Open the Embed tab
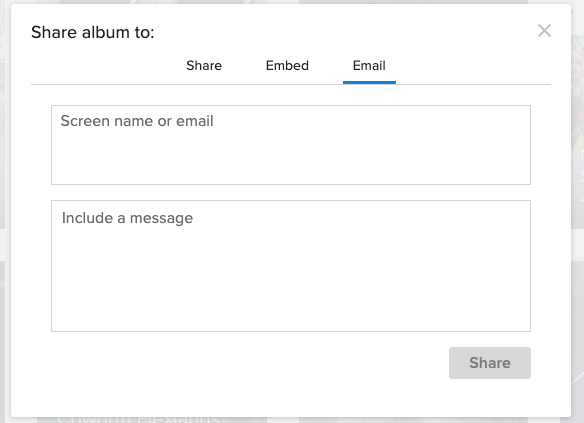The height and width of the screenshot is (423, 584). [x=287, y=66]
